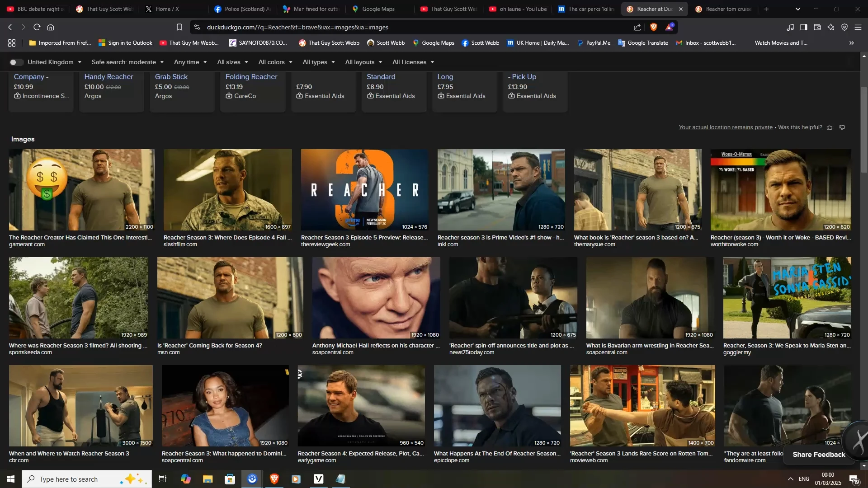Show hidden system tray icons
The image size is (868, 488).
point(790,479)
